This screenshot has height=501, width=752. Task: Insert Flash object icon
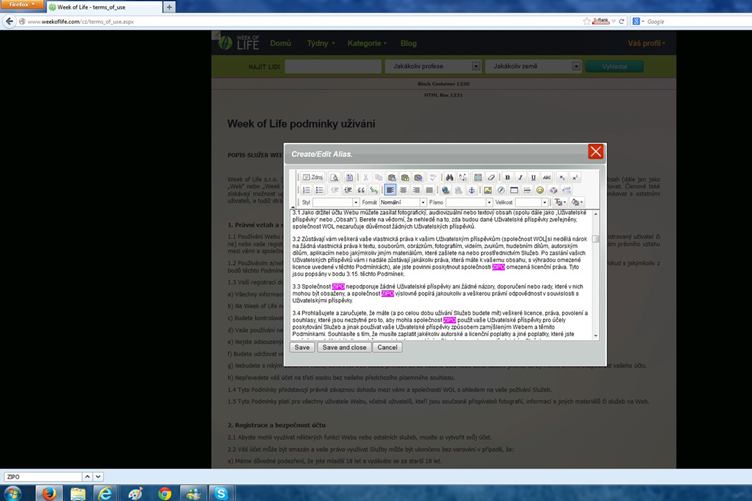point(501,190)
